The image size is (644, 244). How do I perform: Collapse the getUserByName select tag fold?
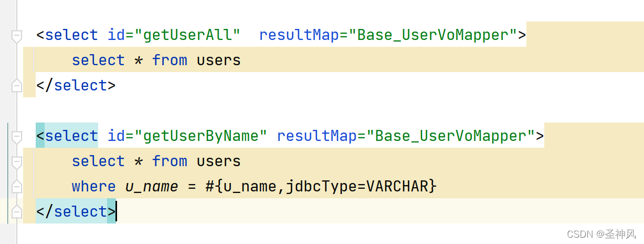pyautogui.click(x=17, y=137)
